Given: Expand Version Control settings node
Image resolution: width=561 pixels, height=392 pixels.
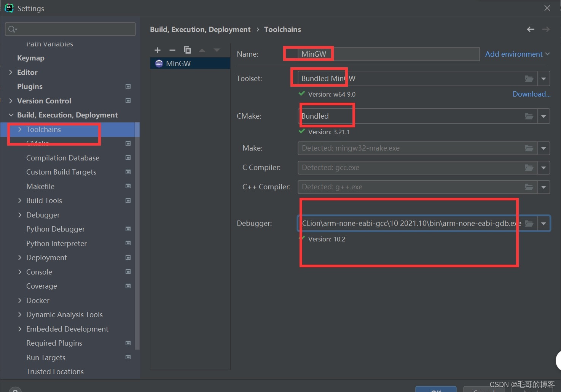Looking at the screenshot, I should point(11,101).
